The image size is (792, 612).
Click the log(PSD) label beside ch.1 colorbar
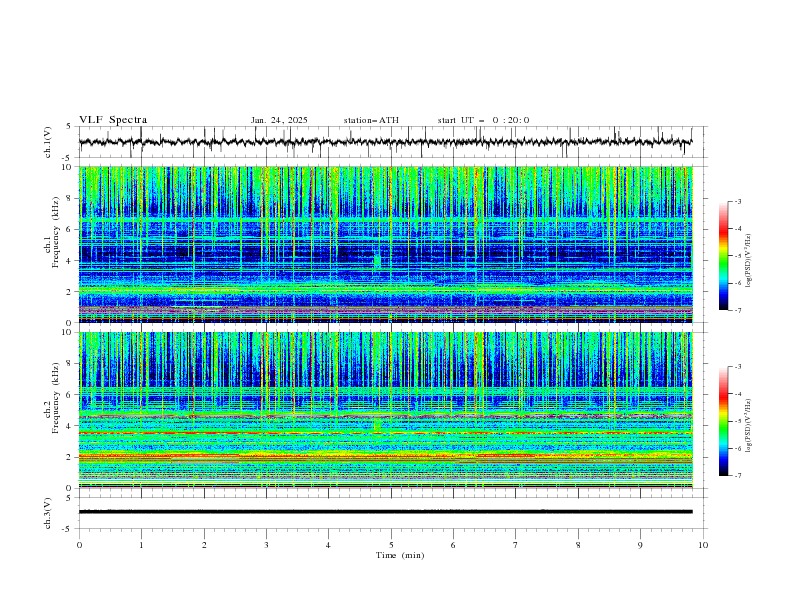pos(749,261)
